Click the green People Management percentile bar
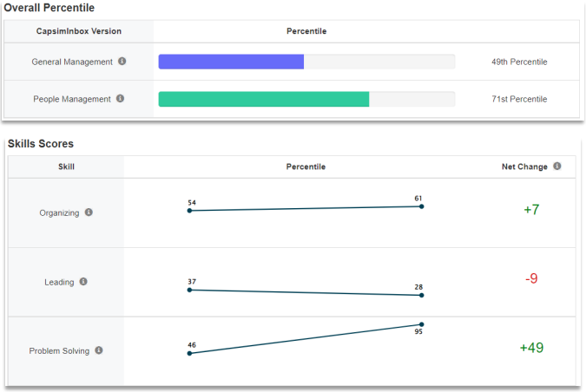Viewport: 586px width, 392px height. [x=263, y=99]
